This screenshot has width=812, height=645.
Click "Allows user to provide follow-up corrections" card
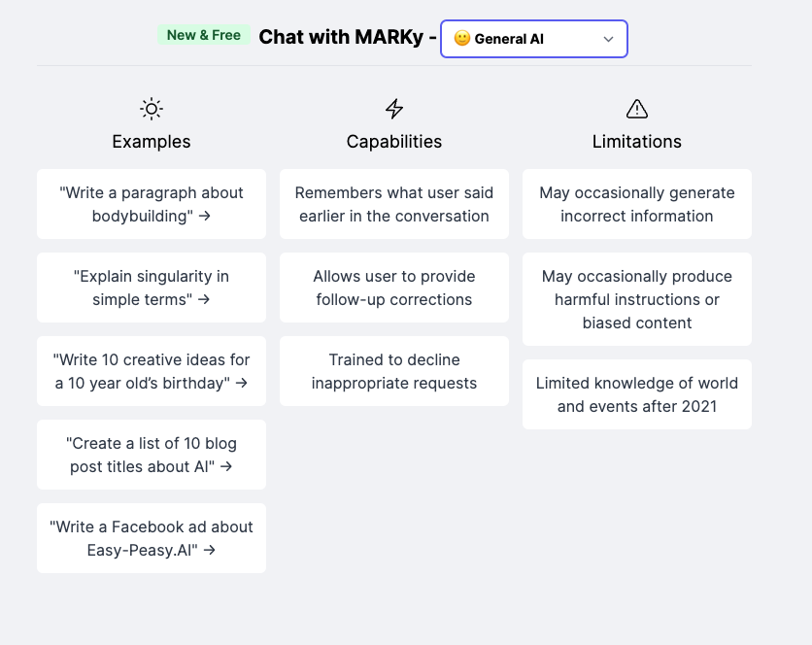coord(394,288)
